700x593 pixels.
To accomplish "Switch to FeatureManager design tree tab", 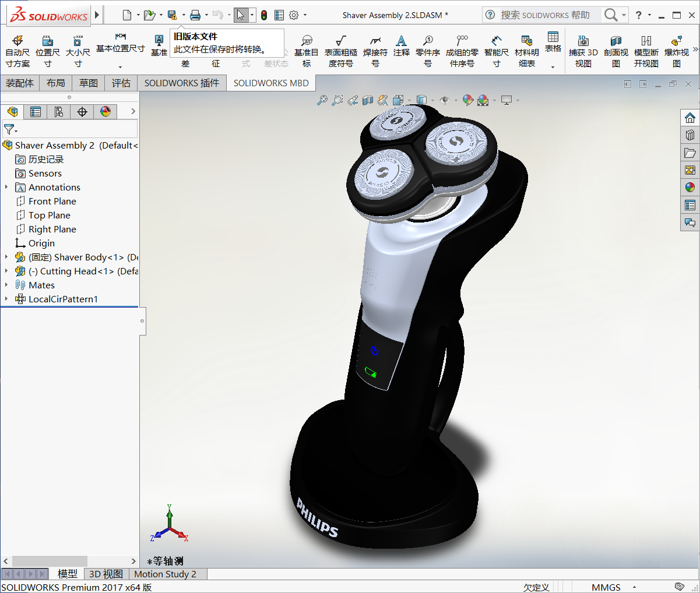I will [12, 111].
